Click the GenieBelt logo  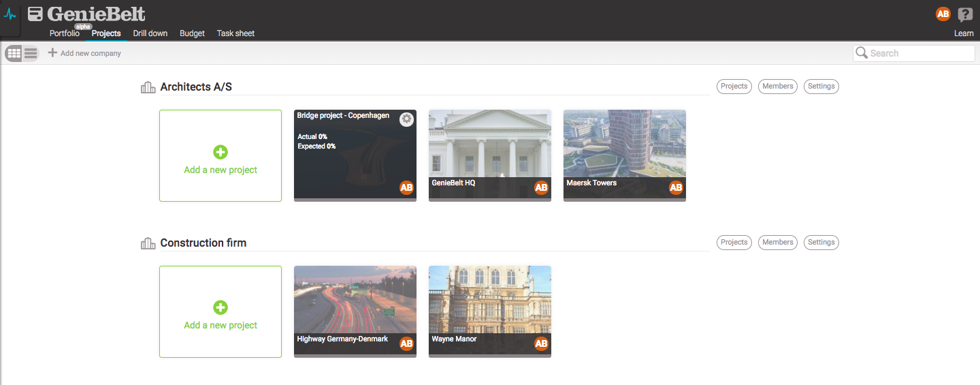[x=86, y=14]
